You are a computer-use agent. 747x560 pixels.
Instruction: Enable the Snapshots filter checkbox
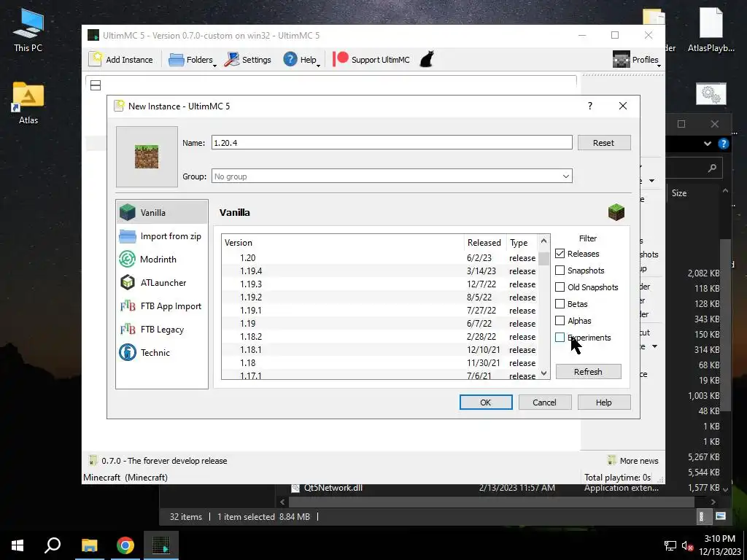tap(560, 270)
